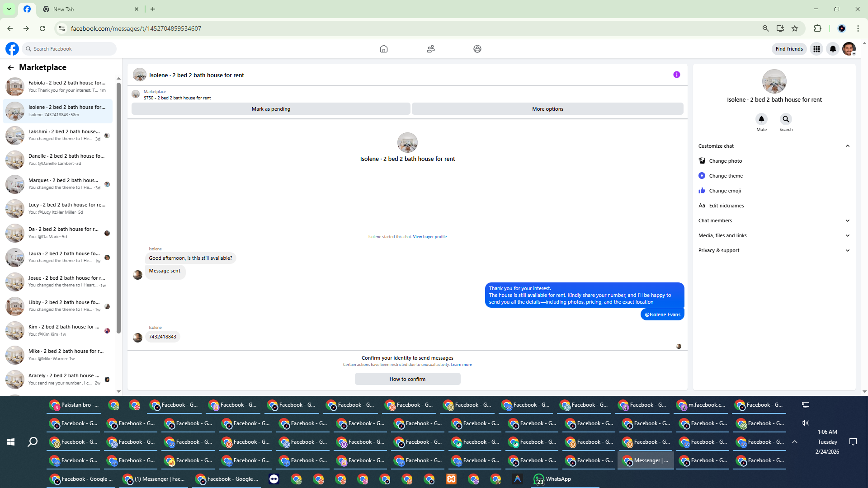
Task: Expand Privacy & support section
Action: (847, 250)
